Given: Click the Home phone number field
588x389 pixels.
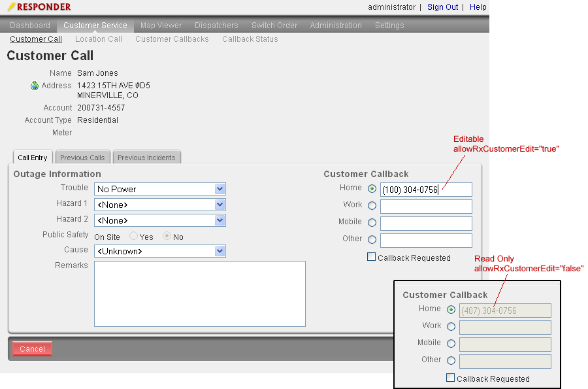Looking at the screenshot, I should (x=425, y=190).
